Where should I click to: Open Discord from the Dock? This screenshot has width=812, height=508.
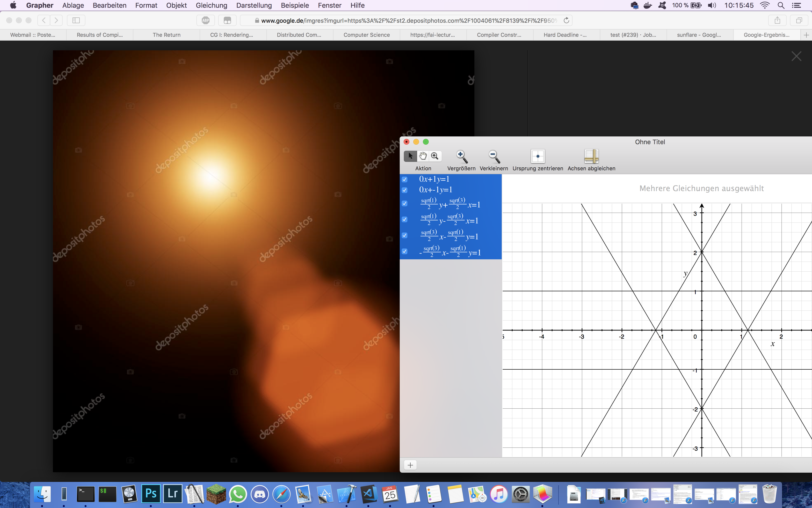pos(260,494)
